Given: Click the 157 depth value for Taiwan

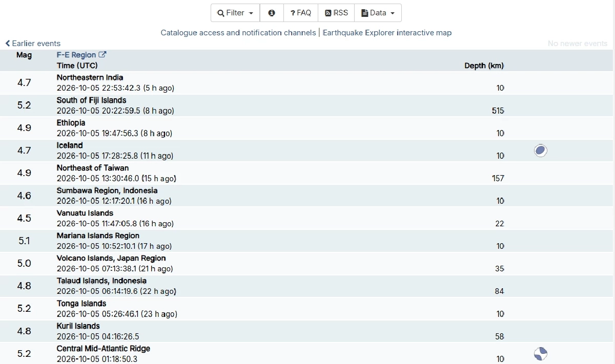Looking at the screenshot, I should (x=498, y=178).
